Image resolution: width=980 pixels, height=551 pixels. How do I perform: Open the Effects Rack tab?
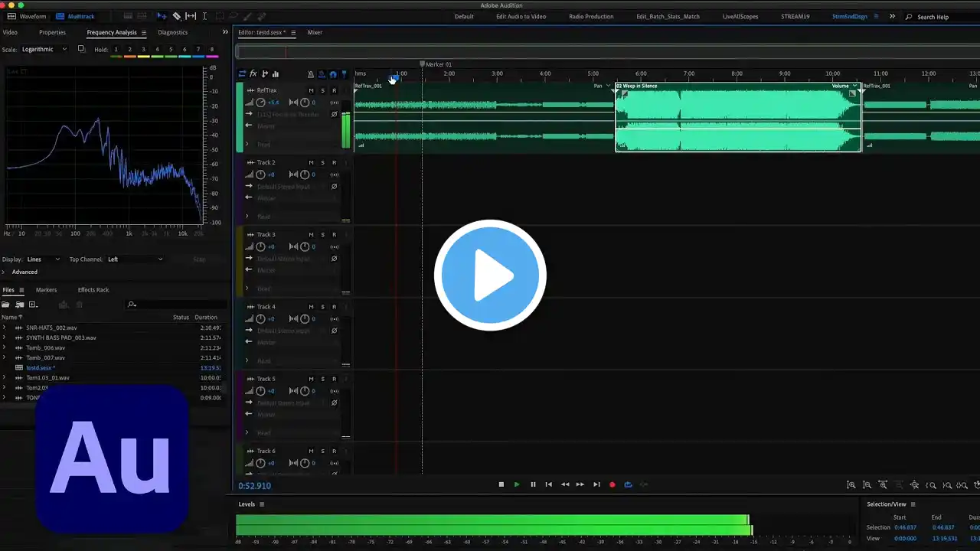coord(93,290)
